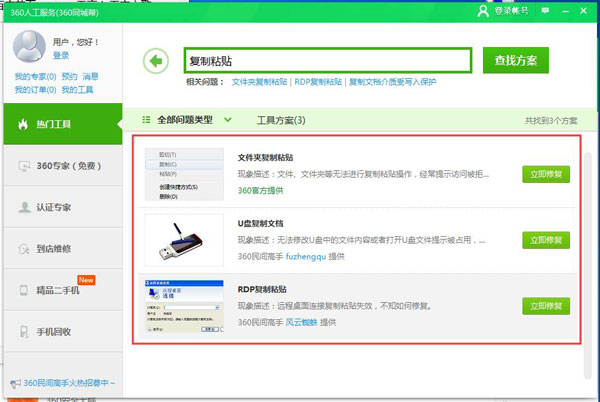Open the login account icon in title bar
Image resolution: width=600 pixels, height=402 pixels.
coord(483,11)
